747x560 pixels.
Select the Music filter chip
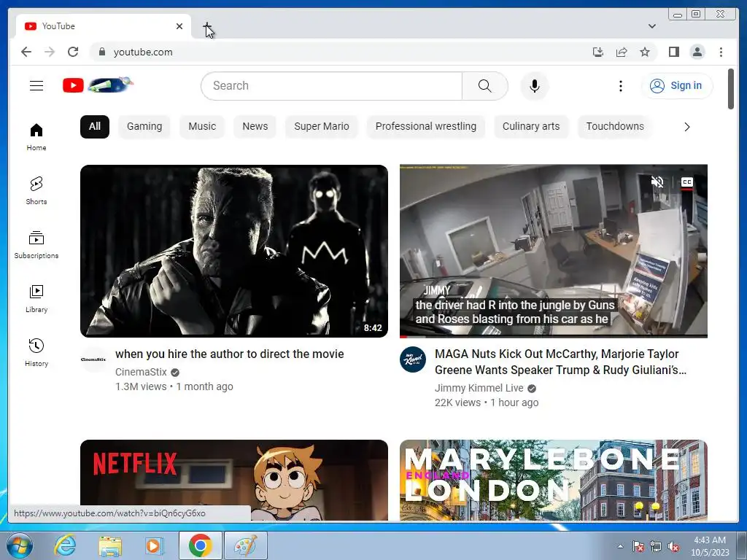[x=202, y=127]
